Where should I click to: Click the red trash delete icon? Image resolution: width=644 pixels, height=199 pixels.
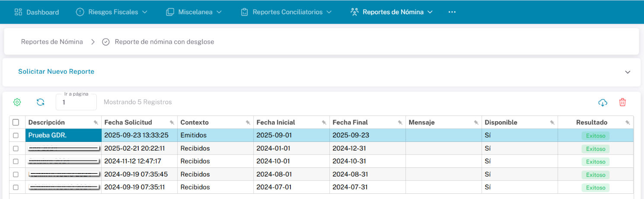[622, 103]
